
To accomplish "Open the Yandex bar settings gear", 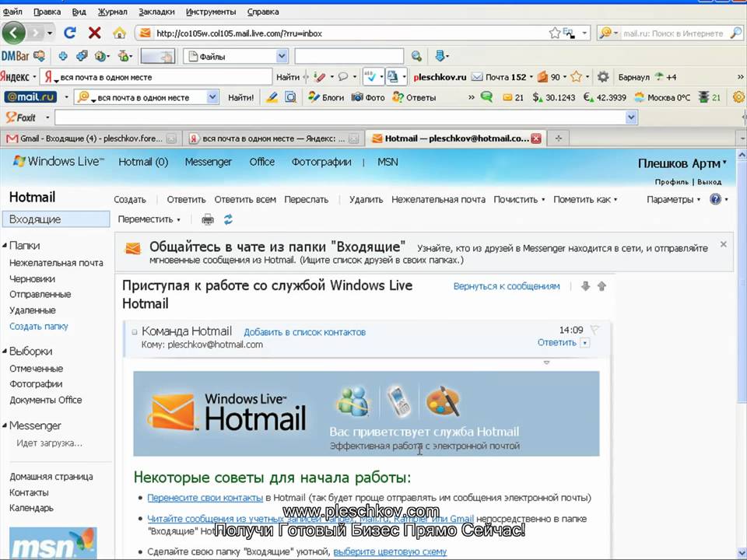I will pyautogui.click(x=603, y=77).
